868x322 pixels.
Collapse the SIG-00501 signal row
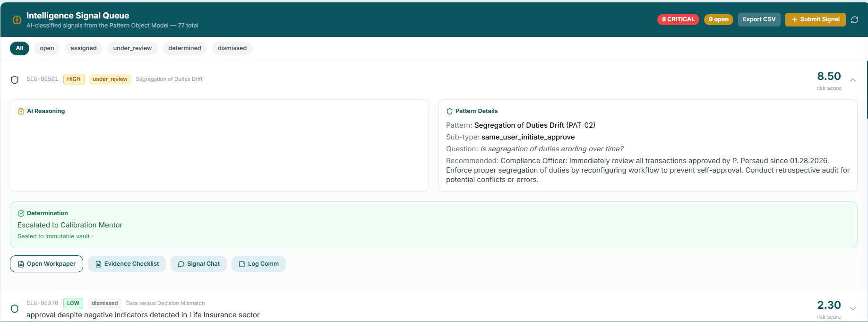coord(853,80)
